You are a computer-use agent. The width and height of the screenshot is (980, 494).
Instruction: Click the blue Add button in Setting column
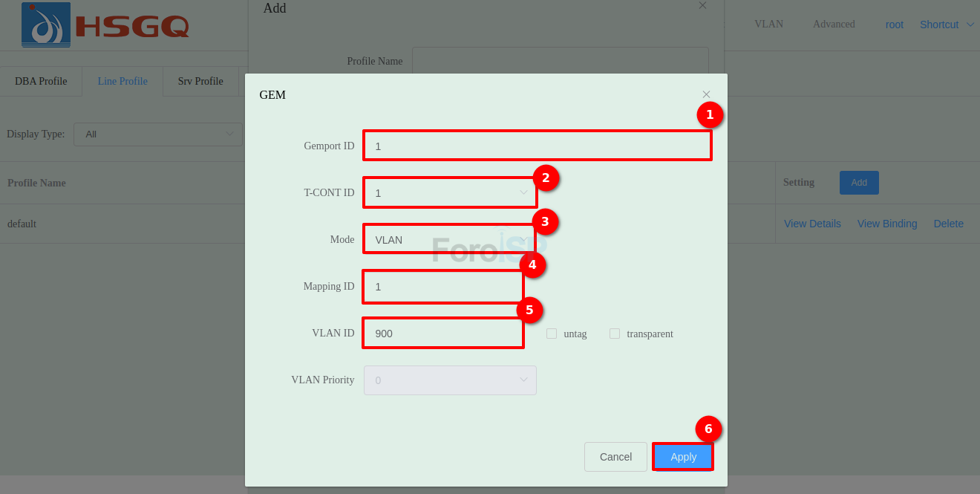click(x=859, y=183)
